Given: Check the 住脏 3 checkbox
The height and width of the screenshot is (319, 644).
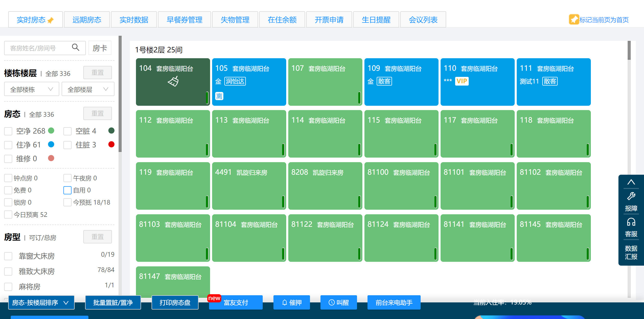Looking at the screenshot, I should (67, 145).
